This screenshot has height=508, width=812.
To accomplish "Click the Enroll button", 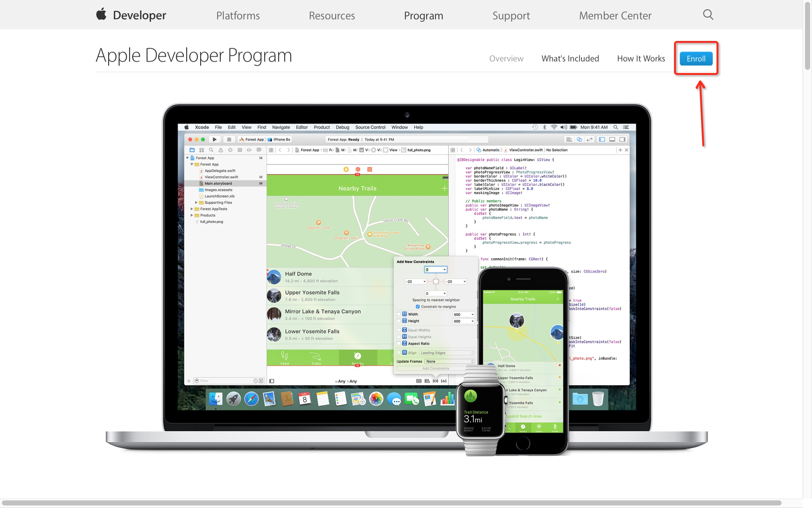I will (x=696, y=58).
